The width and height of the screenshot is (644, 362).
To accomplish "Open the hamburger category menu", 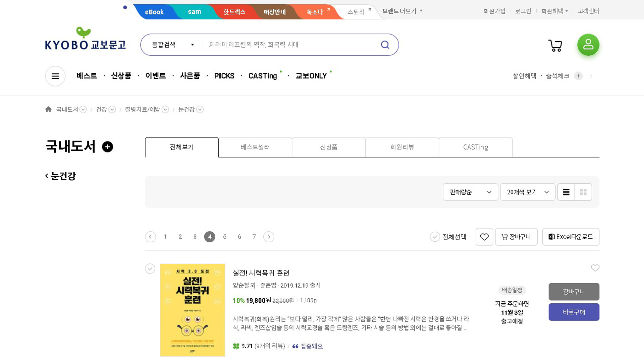I will (55, 76).
